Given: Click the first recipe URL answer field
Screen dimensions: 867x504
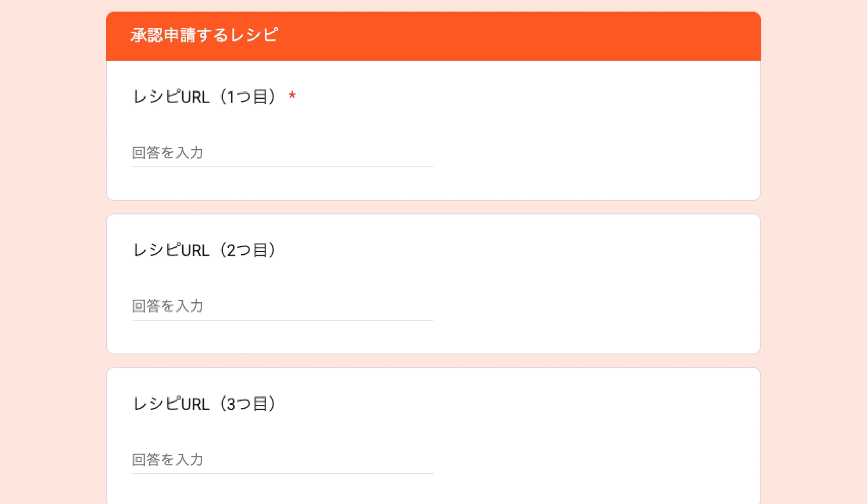Looking at the screenshot, I should pyautogui.click(x=282, y=153).
